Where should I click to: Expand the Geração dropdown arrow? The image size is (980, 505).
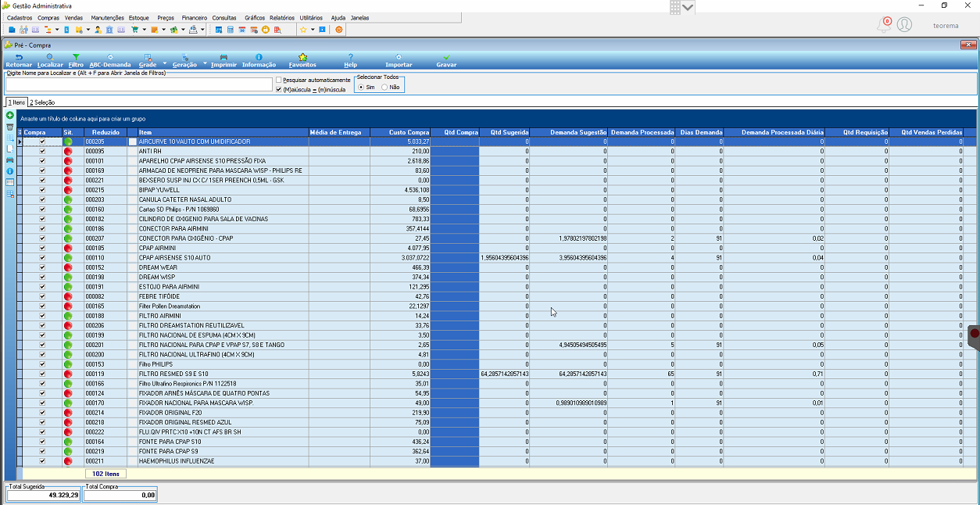(x=205, y=63)
